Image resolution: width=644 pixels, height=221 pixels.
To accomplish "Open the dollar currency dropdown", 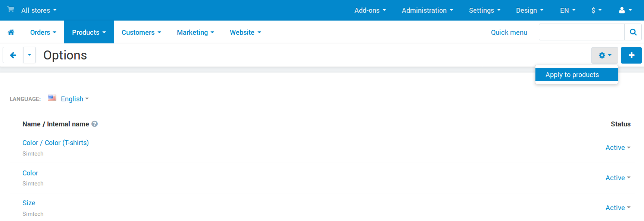I will [596, 10].
